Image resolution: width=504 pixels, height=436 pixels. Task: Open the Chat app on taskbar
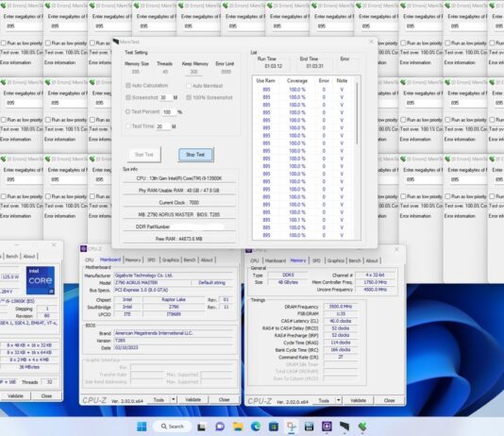(220, 427)
